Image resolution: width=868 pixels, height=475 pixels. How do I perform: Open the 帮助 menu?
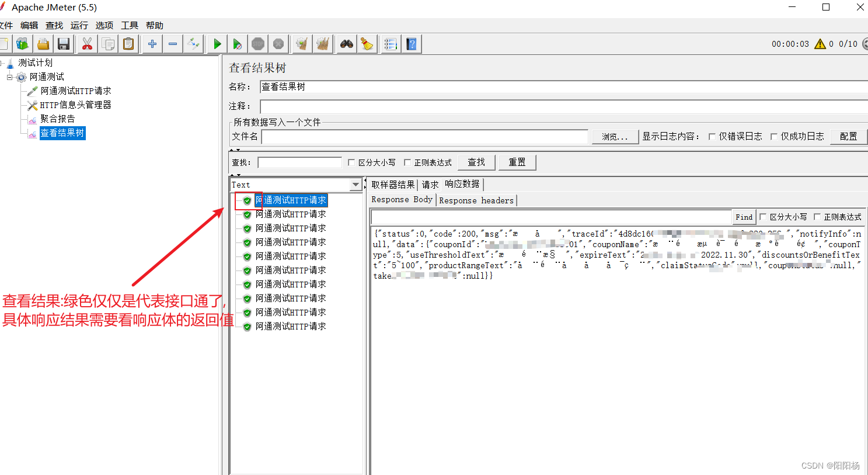(155, 26)
